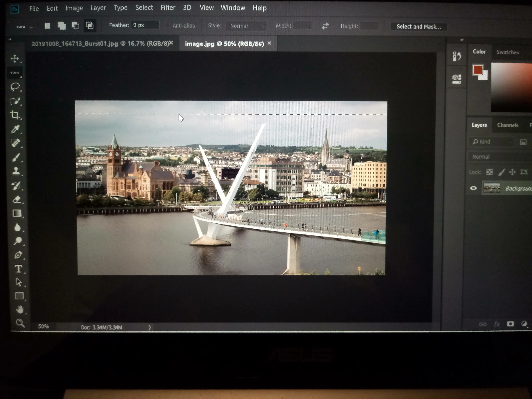Open the Style dropdown set to Normal
The width and height of the screenshot is (532, 399).
tap(246, 26)
